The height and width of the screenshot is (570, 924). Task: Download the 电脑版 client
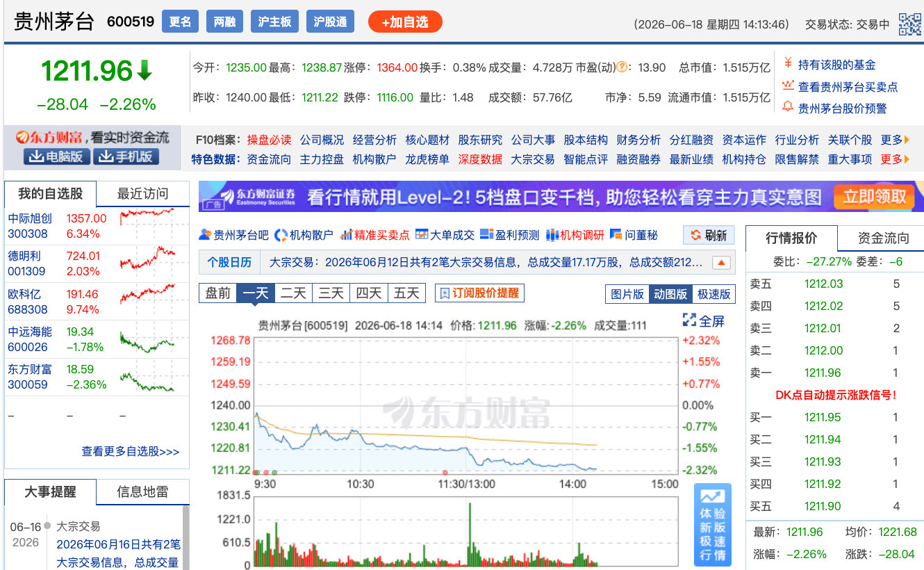pos(56,156)
